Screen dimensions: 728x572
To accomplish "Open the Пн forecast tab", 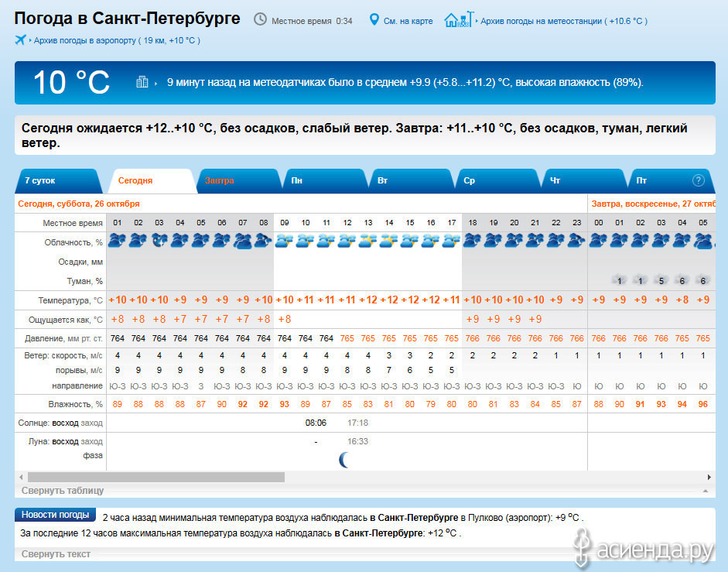I will pos(326,181).
